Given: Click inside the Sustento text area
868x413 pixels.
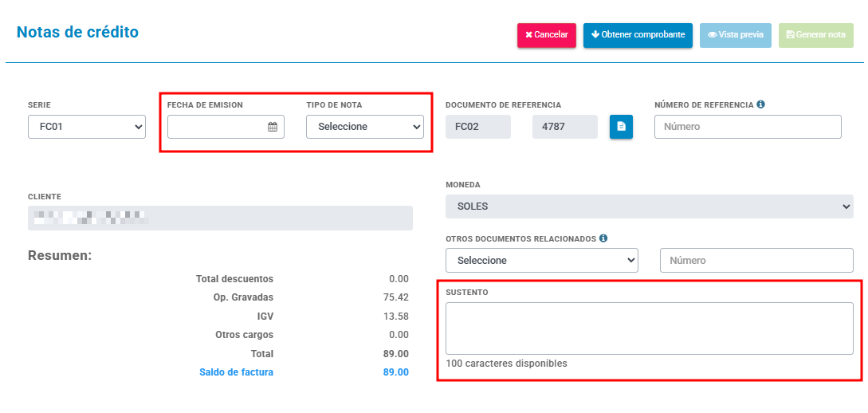Looking at the screenshot, I should coord(650,328).
